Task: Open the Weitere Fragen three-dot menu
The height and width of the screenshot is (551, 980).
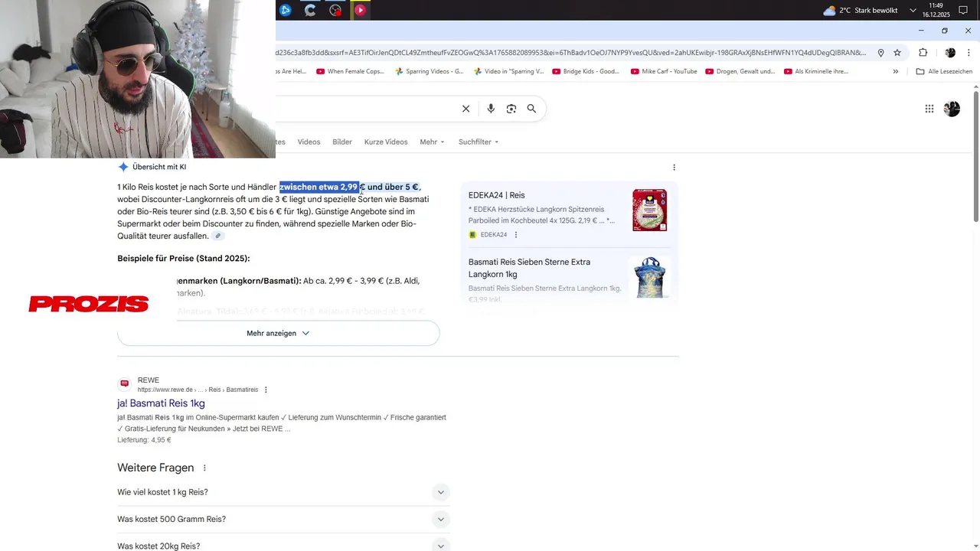Action: (x=204, y=468)
